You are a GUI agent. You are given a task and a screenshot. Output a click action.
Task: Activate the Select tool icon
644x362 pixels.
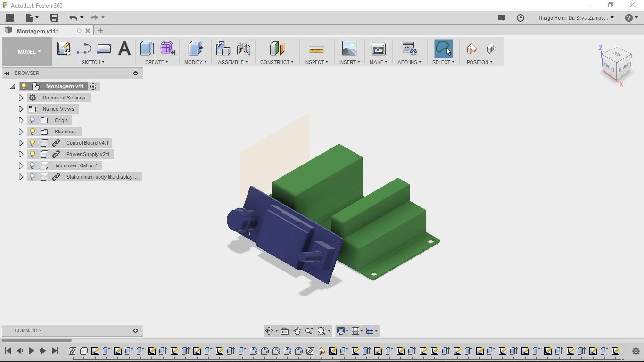443,48
